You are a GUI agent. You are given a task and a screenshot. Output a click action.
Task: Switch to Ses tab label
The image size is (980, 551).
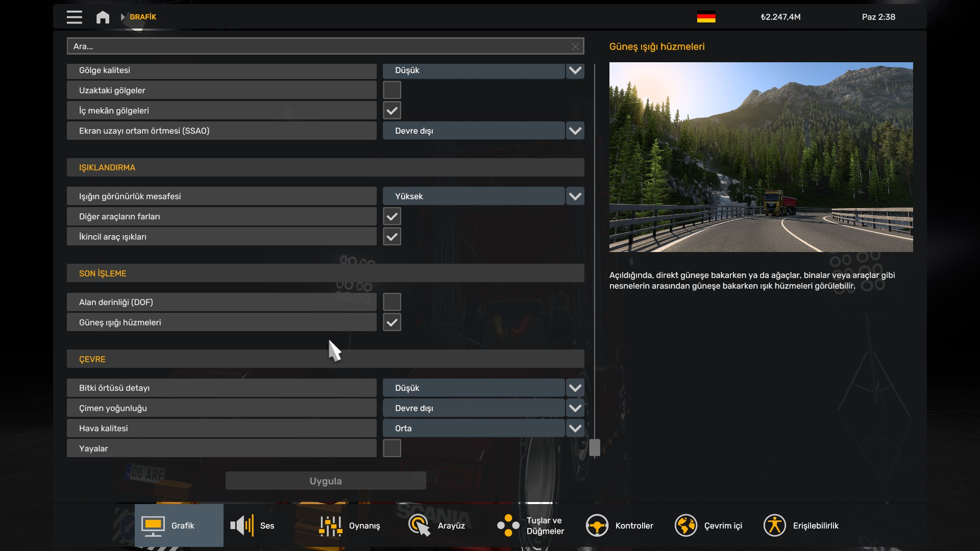(x=267, y=526)
